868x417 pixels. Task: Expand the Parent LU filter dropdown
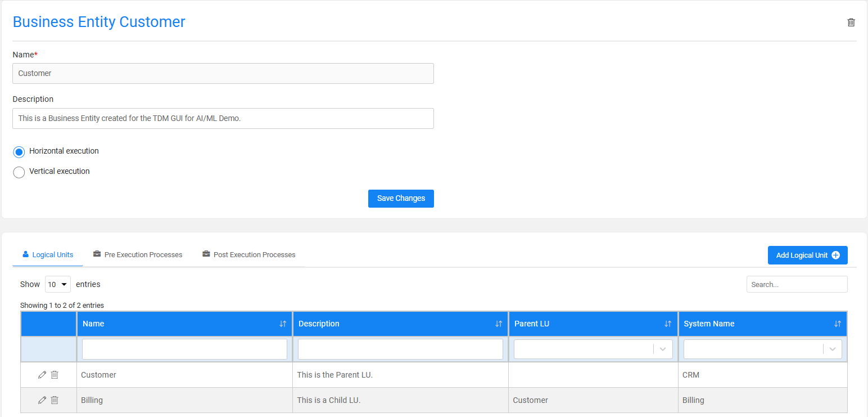[x=663, y=349]
